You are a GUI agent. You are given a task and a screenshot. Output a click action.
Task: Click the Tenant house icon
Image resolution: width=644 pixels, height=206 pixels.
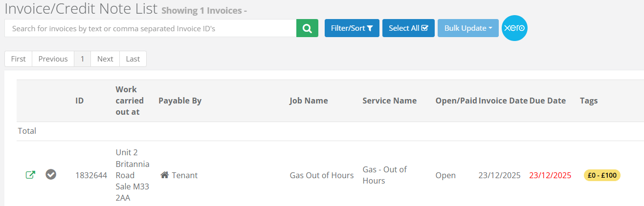164,175
